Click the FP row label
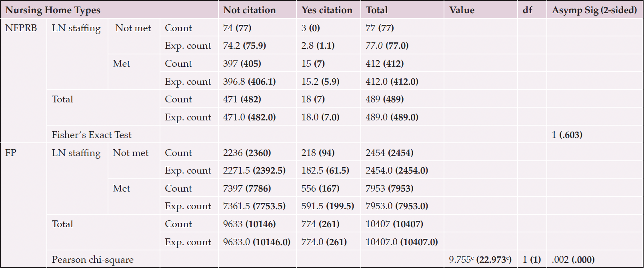The width and height of the screenshot is (644, 268). (x=11, y=153)
